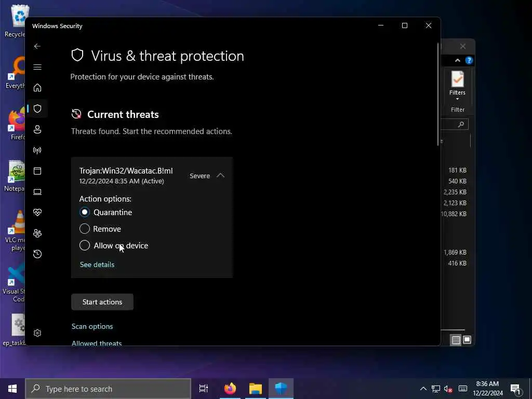Image resolution: width=532 pixels, height=399 pixels.
Task: Click Windows Security taskbar icon
Action: pos(281,389)
